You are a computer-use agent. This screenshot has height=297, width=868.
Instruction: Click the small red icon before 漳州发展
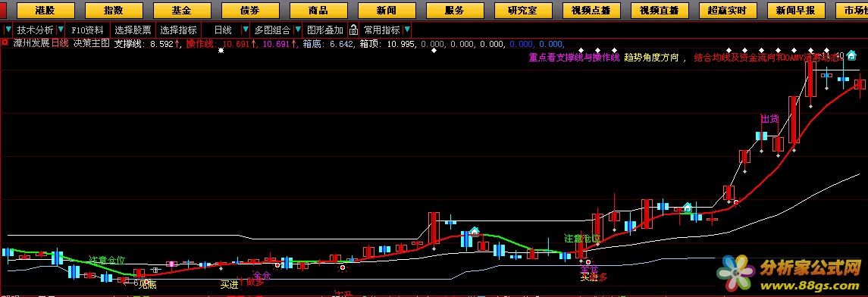[x=5, y=43]
